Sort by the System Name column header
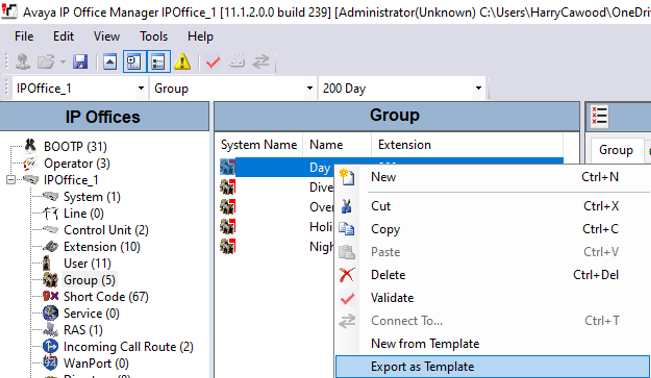 [259, 145]
